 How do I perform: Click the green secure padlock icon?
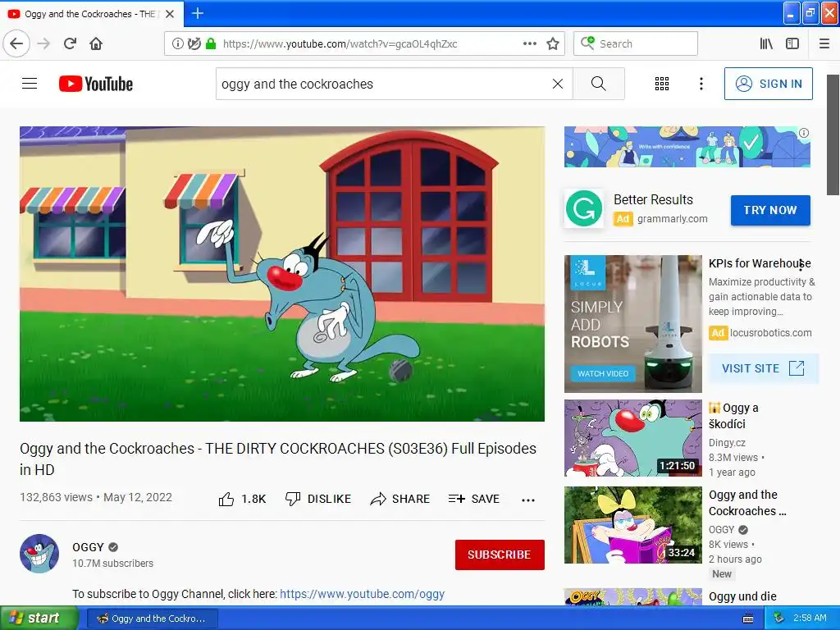(211, 43)
